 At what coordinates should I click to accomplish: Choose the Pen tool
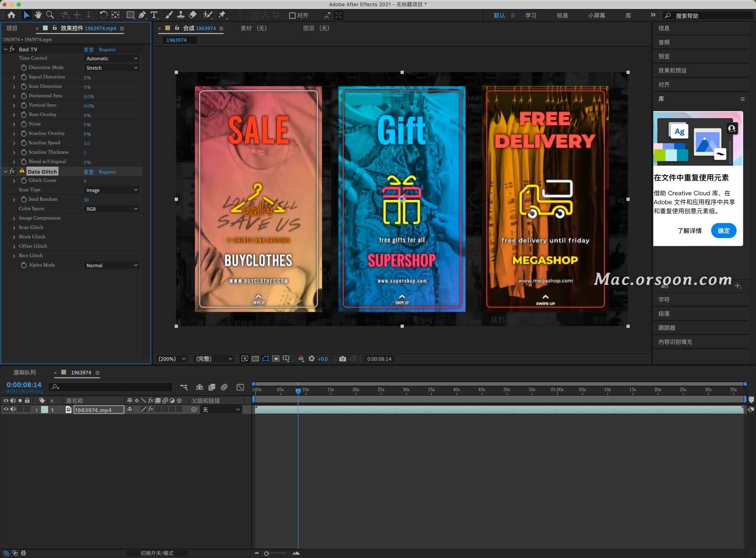142,15
